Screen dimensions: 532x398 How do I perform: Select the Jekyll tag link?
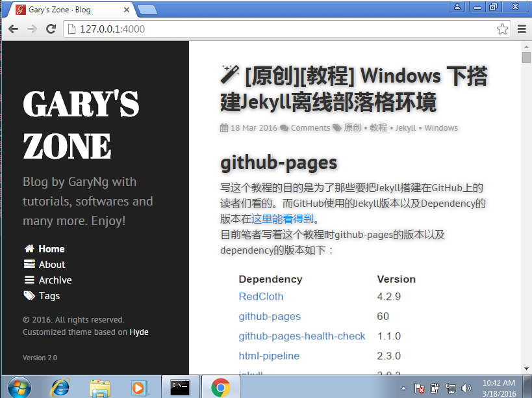(405, 128)
